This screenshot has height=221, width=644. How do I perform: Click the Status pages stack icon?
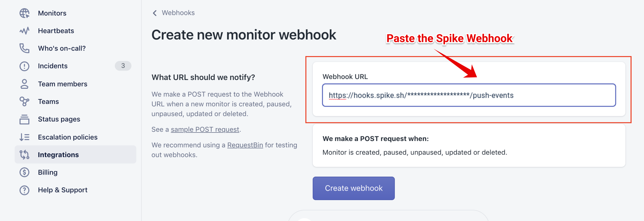(24, 119)
